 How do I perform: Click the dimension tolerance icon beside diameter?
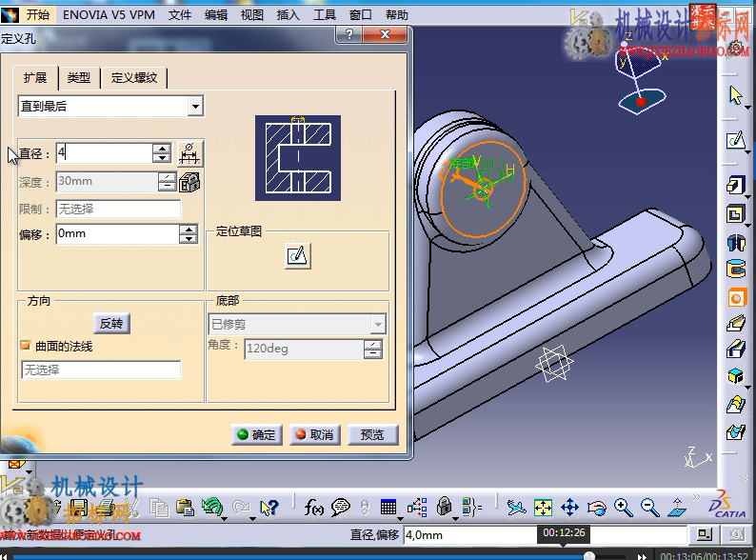pos(189,154)
